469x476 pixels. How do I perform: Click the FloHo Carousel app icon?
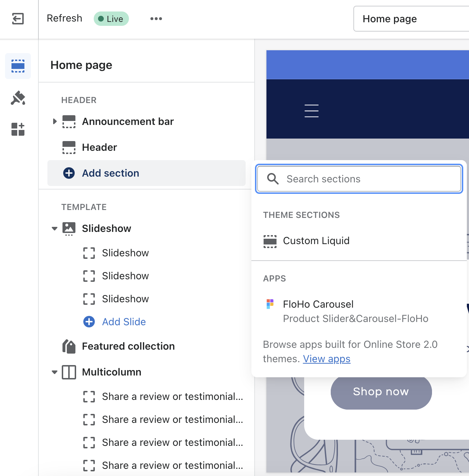270,304
